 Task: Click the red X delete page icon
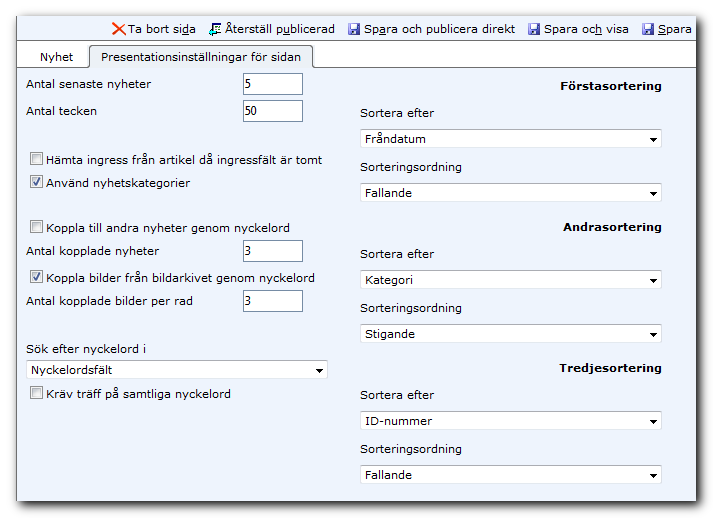[x=119, y=29]
